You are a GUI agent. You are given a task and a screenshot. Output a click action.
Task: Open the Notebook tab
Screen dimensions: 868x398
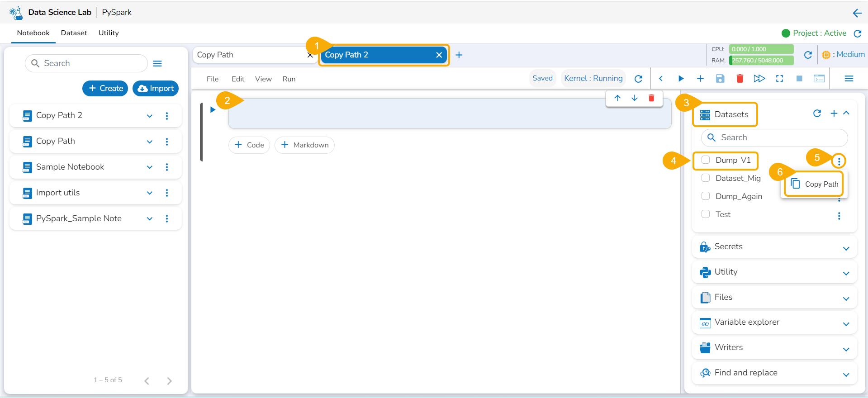point(33,33)
